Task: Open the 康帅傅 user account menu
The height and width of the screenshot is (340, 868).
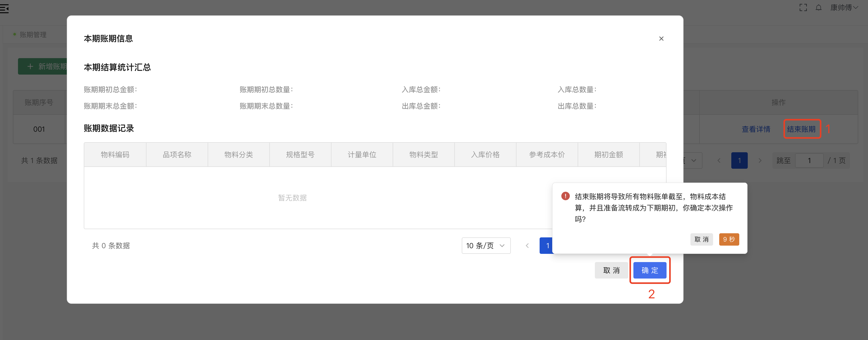Action: pyautogui.click(x=844, y=7)
